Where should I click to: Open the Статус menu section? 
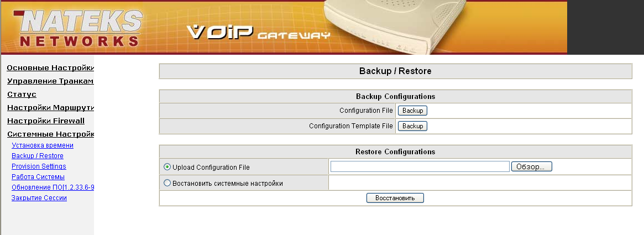click(22, 95)
